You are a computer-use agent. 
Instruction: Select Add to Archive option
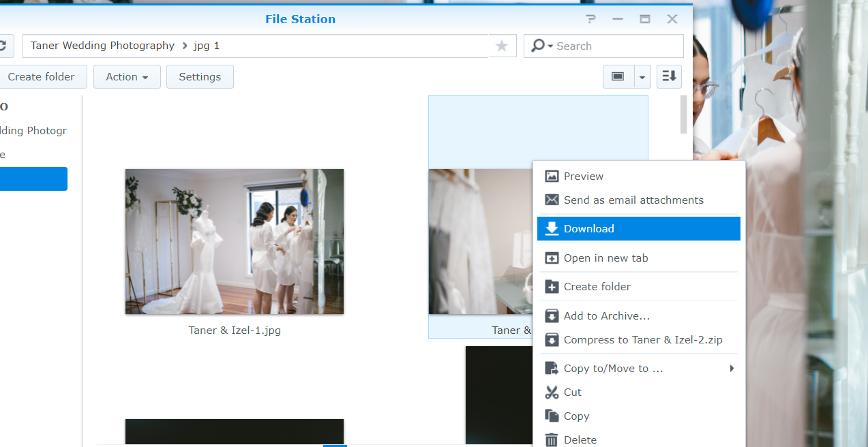606,316
